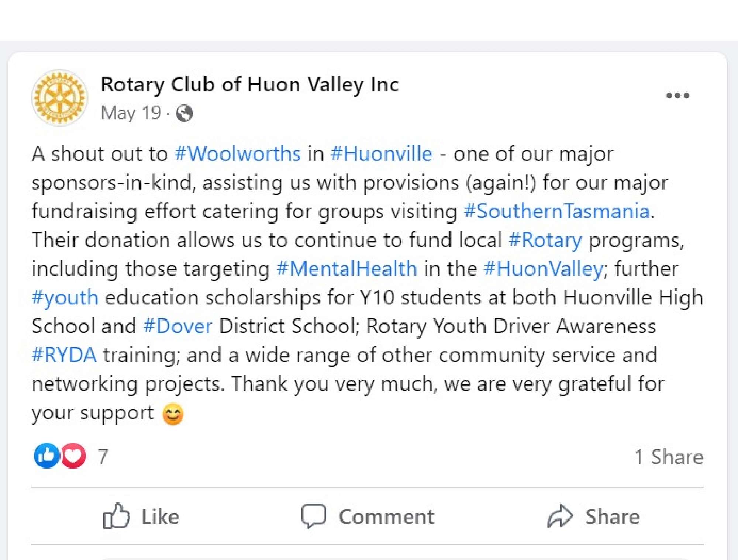Click the #youth hashtag
This screenshot has width=738, height=560.
tap(65, 297)
